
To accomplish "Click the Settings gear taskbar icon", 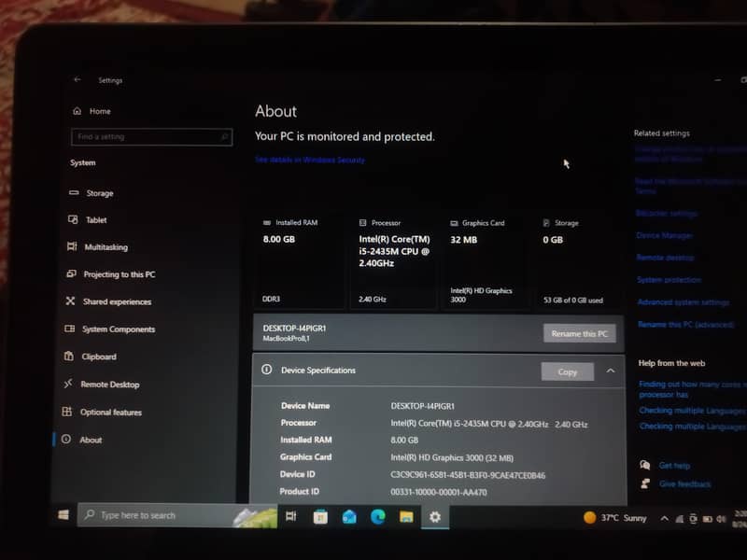I will pyautogui.click(x=435, y=517).
